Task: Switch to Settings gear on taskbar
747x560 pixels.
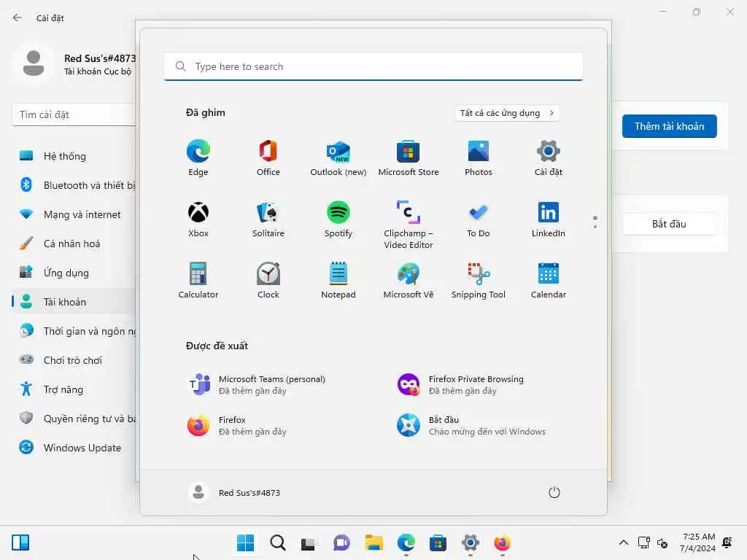Action: (x=471, y=542)
